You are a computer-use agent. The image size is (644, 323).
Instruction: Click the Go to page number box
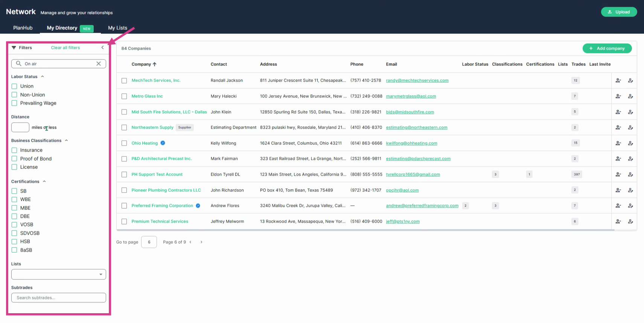pyautogui.click(x=149, y=242)
